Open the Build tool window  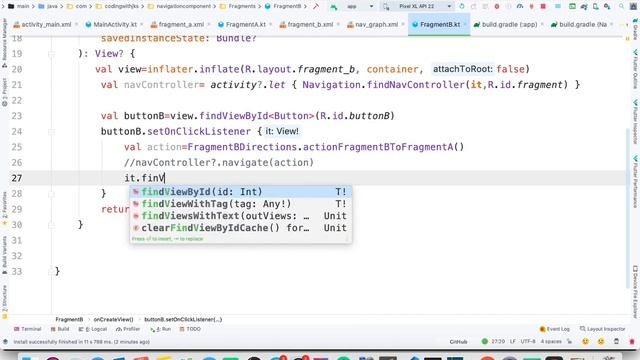[x=60, y=329]
